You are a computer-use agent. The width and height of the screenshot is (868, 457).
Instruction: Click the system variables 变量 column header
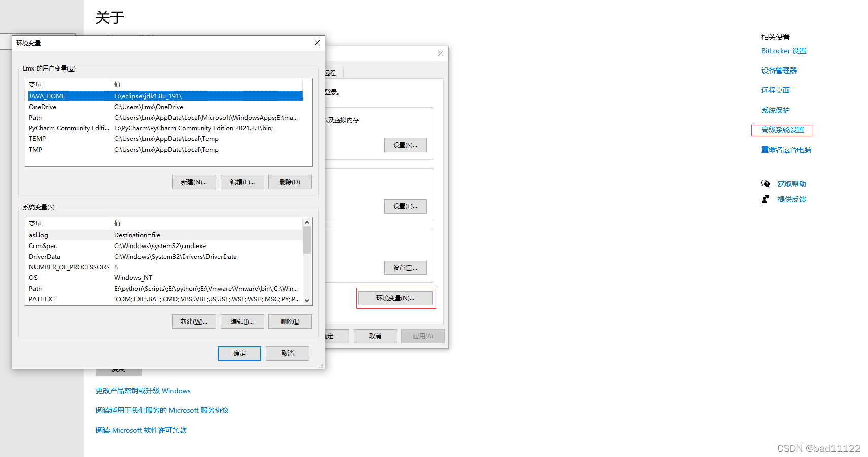(x=68, y=224)
